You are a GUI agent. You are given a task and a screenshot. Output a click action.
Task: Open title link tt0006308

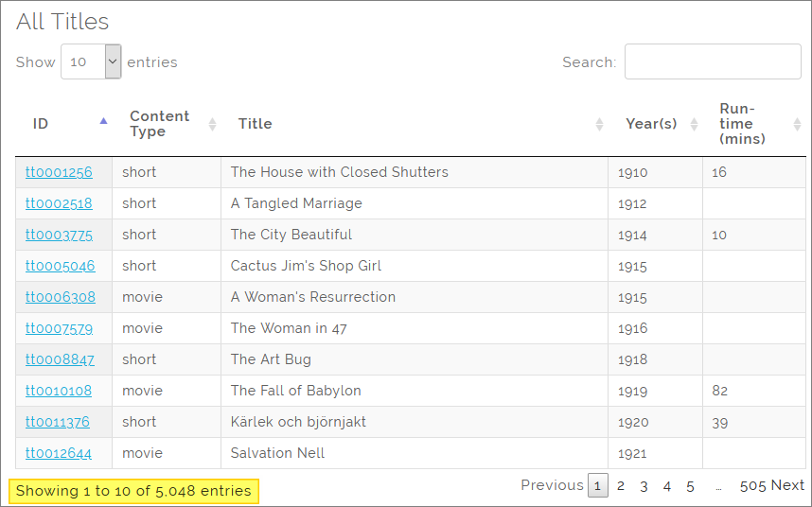click(60, 297)
